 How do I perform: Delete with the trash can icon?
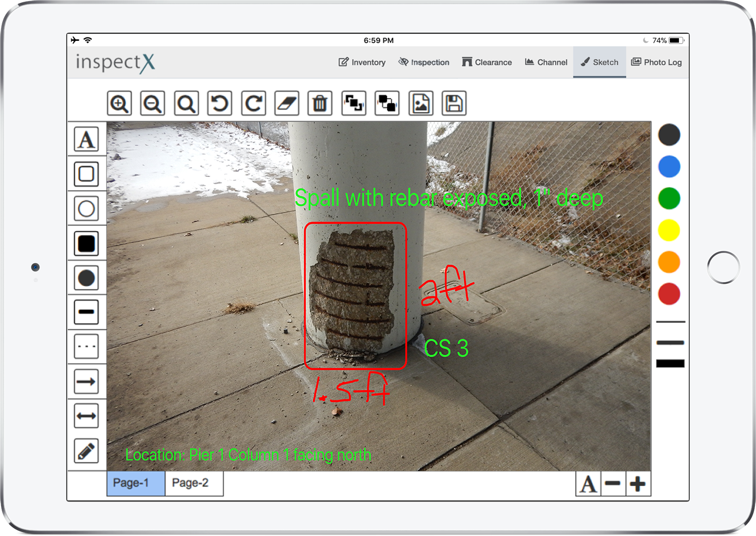pos(320,103)
